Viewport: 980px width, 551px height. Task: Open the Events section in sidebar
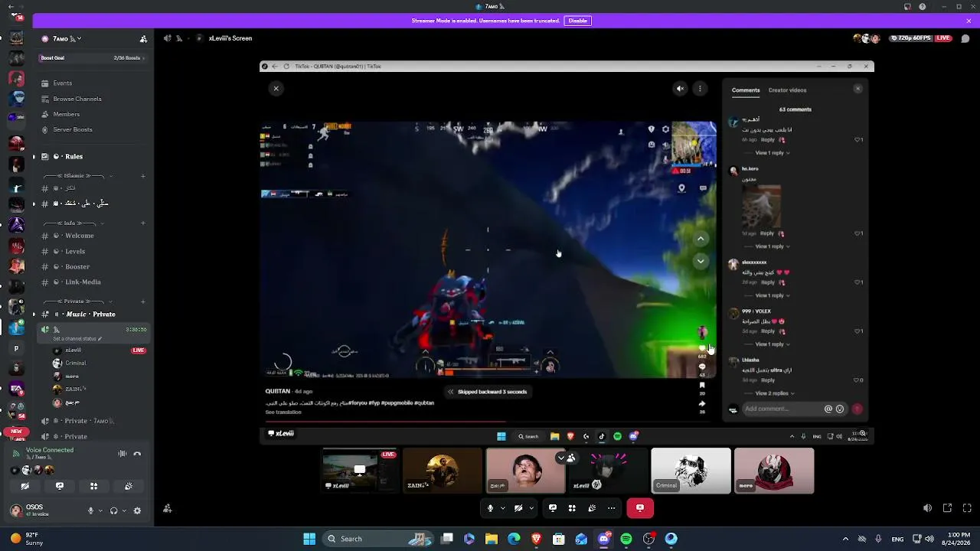tap(63, 83)
